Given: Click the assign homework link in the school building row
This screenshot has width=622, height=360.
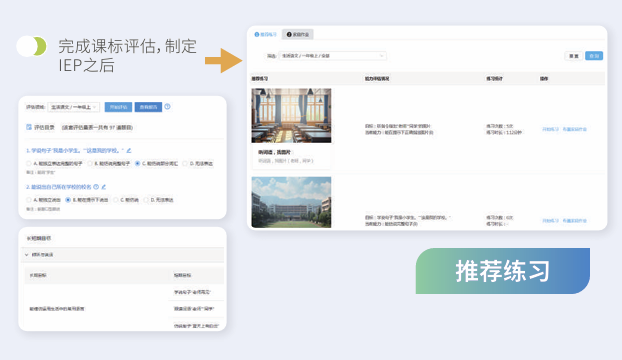Looking at the screenshot, I should (x=574, y=220).
